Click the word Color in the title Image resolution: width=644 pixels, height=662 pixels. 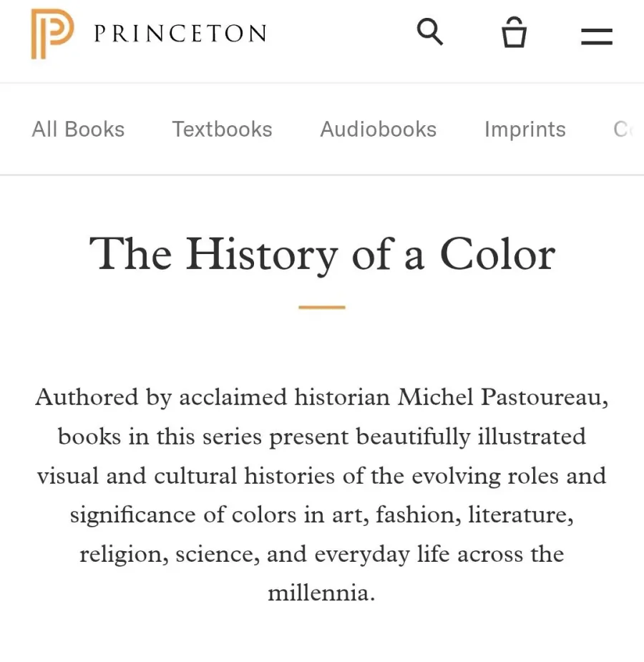pyautogui.click(x=497, y=254)
